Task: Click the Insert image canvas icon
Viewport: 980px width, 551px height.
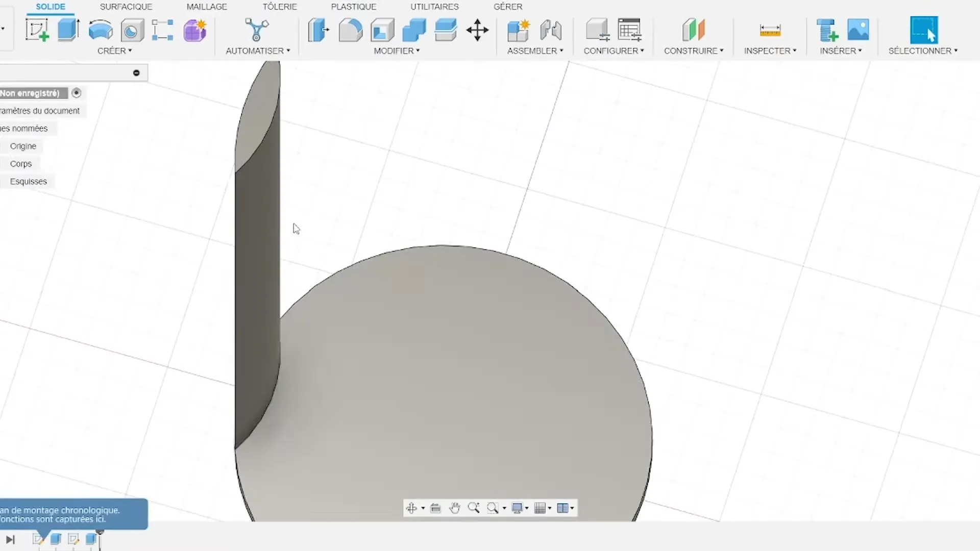Action: pos(858,30)
